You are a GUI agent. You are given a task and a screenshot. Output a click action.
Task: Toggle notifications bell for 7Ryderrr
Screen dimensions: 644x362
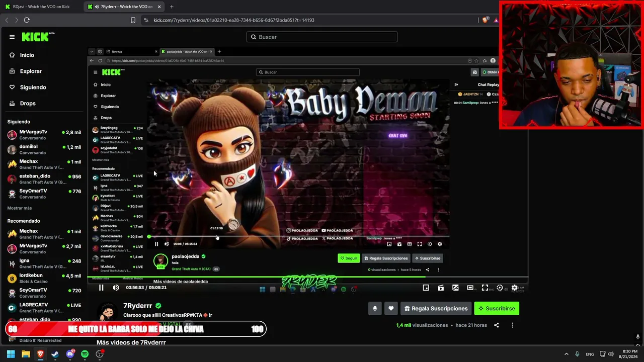(x=375, y=308)
